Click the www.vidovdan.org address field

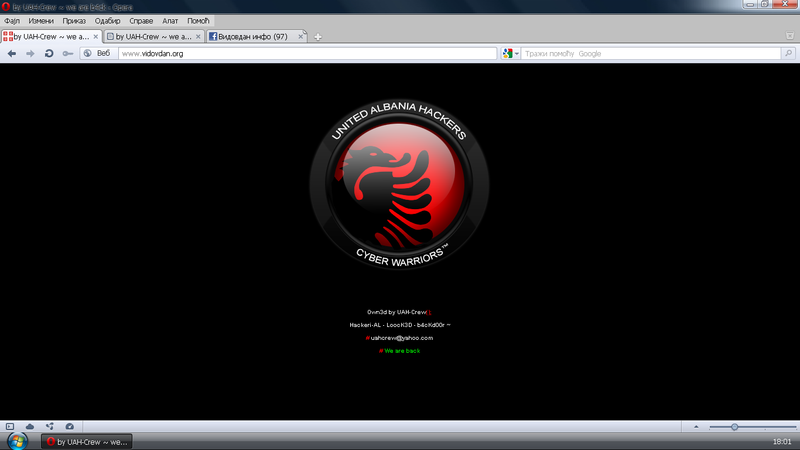coord(308,54)
